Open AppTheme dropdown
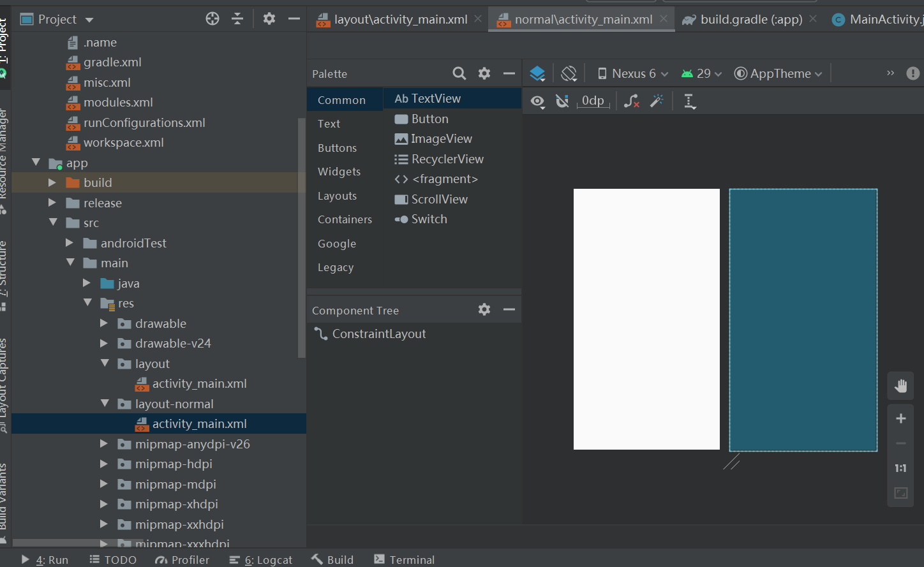The height and width of the screenshot is (567, 924). click(778, 73)
